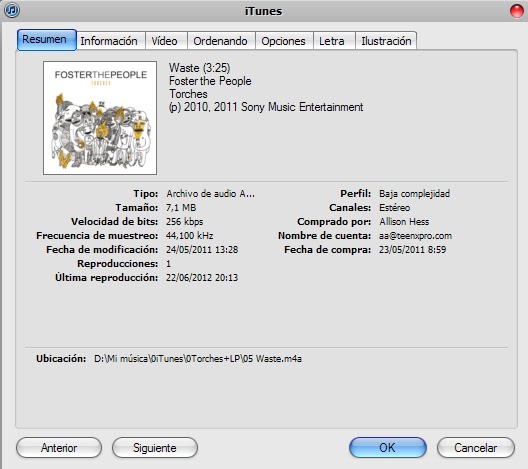This screenshot has width=528, height=469.
Task: Click the Reproducciones count '1'
Action: tap(168, 264)
